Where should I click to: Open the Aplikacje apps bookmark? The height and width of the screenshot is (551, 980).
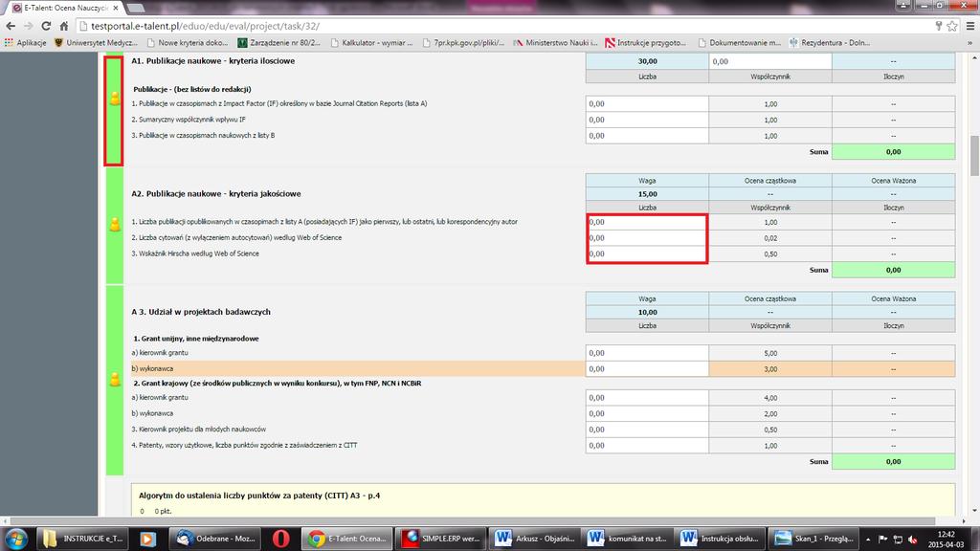25,43
